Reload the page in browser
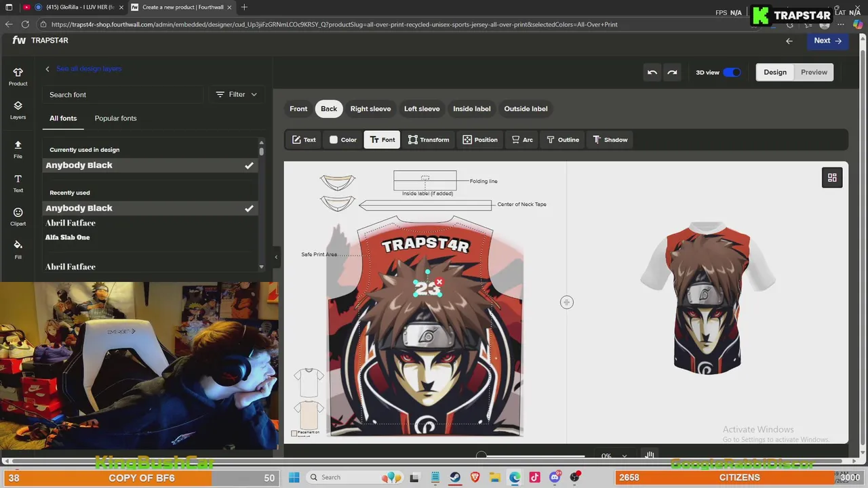868x488 pixels. pyautogui.click(x=25, y=24)
